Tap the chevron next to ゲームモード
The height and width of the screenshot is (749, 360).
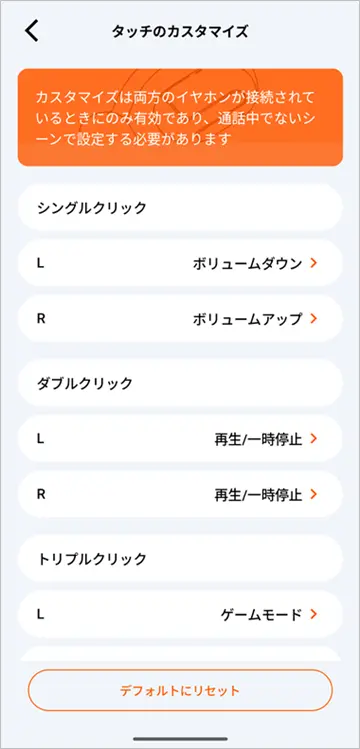click(313, 614)
